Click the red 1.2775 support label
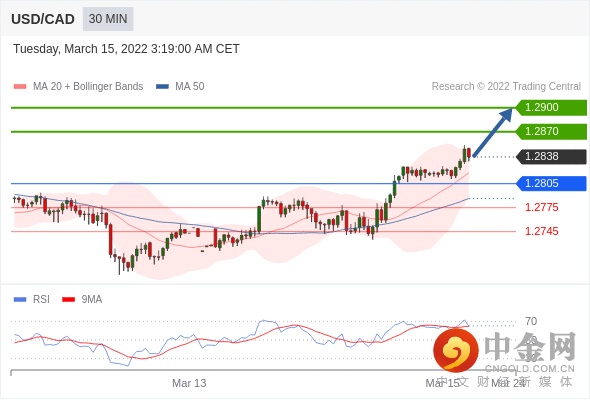Image resolution: width=590 pixels, height=400 pixels. [x=541, y=207]
